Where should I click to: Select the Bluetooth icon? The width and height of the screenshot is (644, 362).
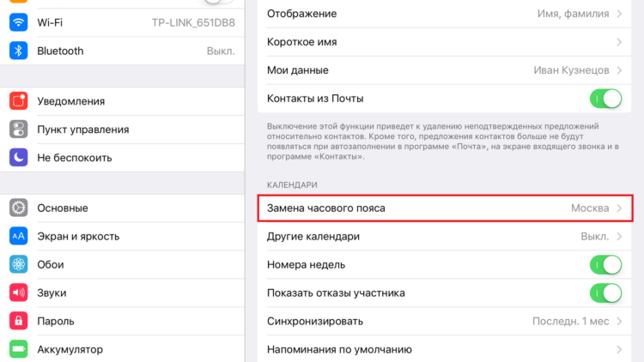[x=19, y=51]
